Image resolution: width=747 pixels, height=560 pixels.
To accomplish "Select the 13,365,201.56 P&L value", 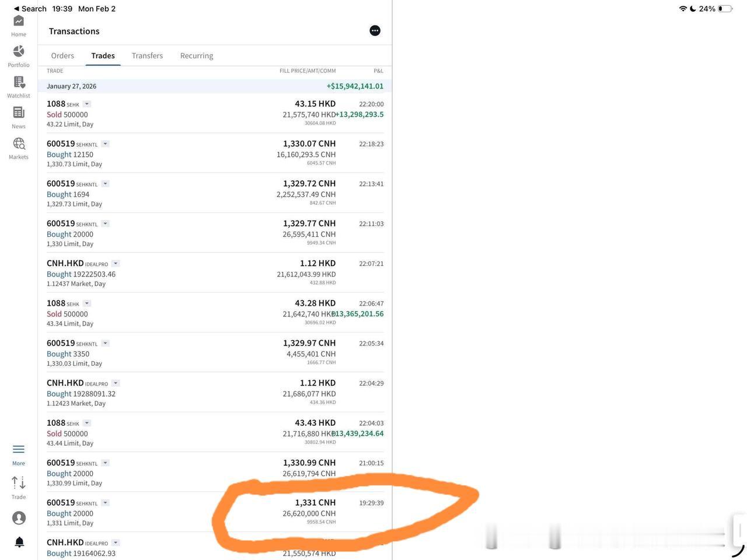I will [x=358, y=314].
